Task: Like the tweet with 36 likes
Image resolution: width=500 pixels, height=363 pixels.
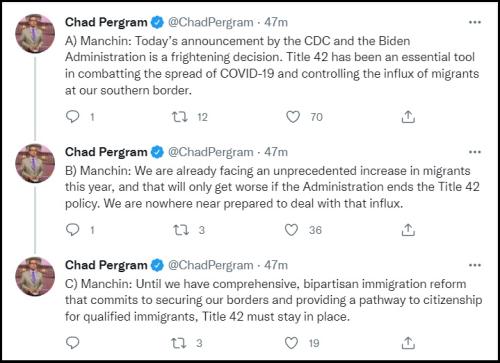Action: tap(291, 230)
